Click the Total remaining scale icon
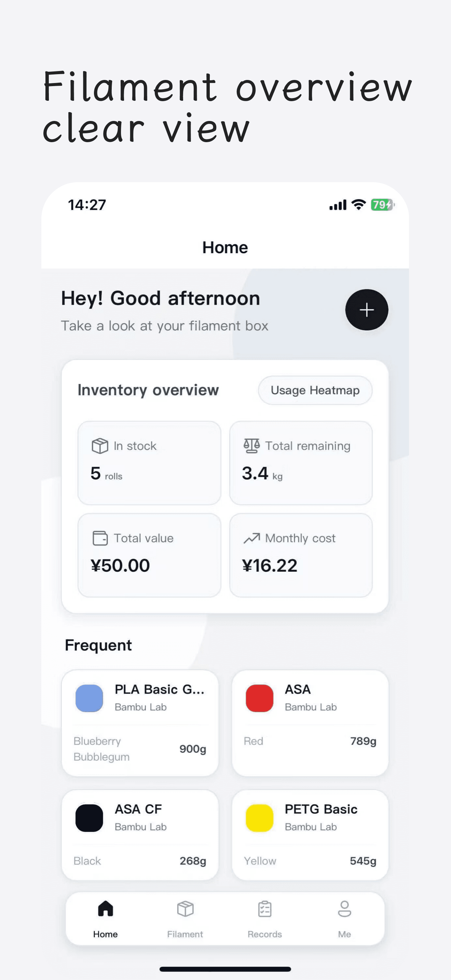The width and height of the screenshot is (451, 980). pyautogui.click(x=251, y=446)
